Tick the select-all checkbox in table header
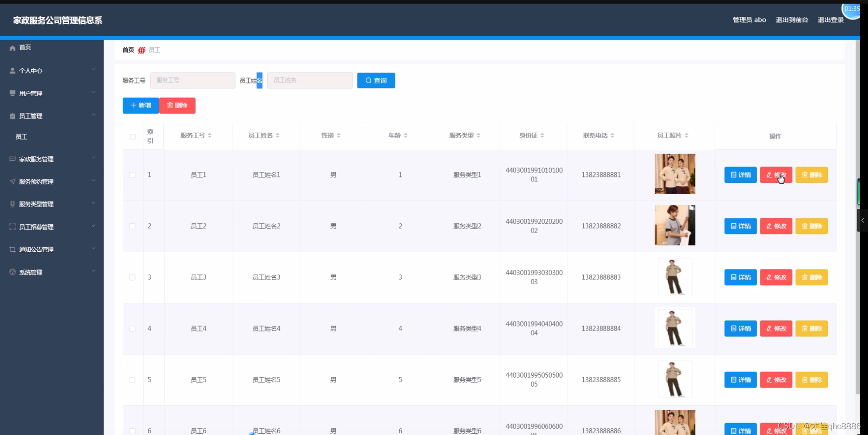 click(132, 136)
